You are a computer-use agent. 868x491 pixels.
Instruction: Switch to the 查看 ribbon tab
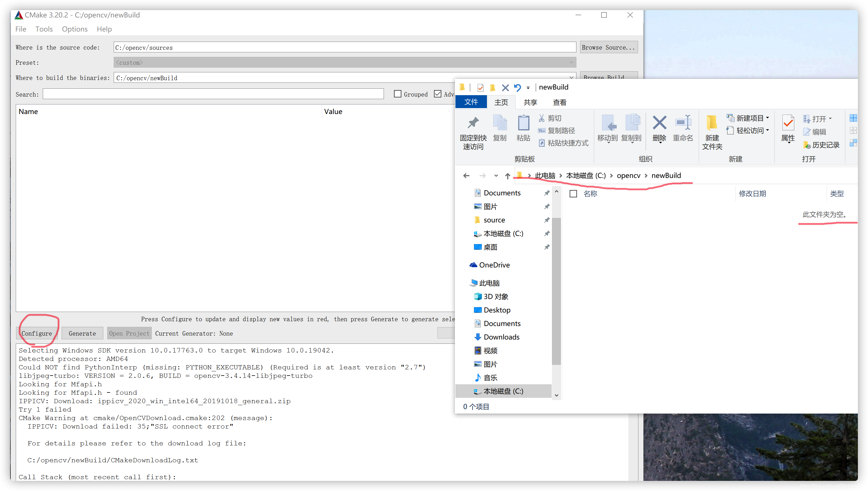click(560, 102)
